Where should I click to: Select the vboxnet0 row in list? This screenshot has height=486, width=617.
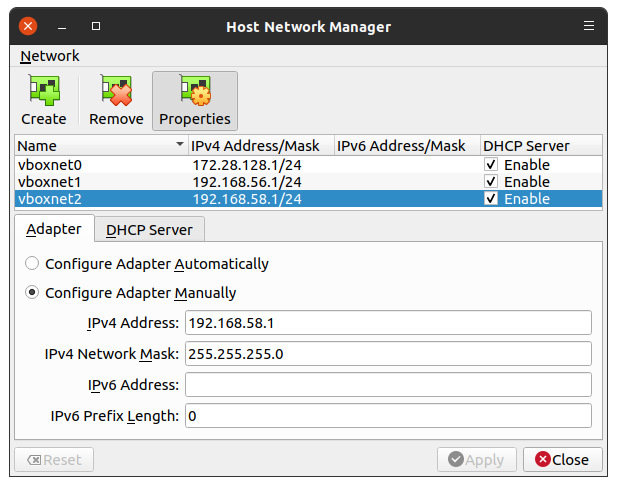pos(100,164)
